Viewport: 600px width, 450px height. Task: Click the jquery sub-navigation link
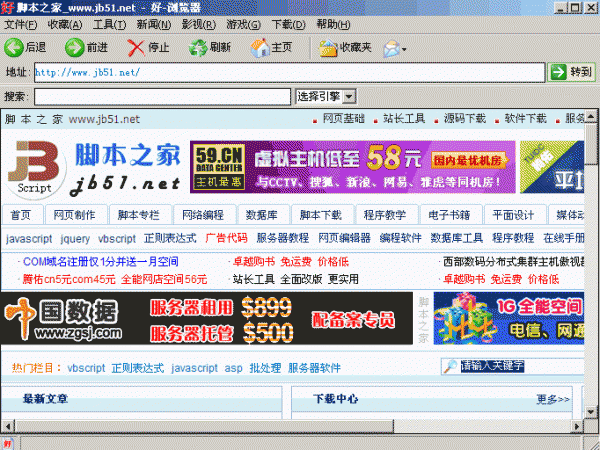point(75,239)
